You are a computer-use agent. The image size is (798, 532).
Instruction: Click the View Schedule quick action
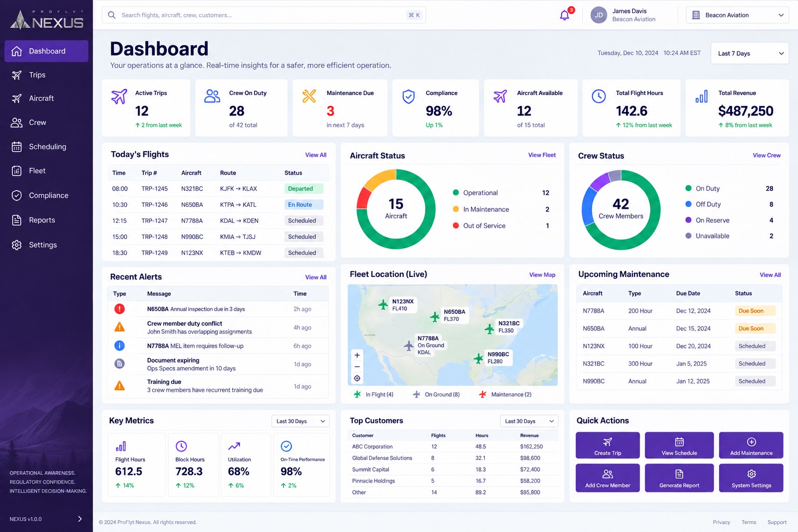tap(679, 446)
